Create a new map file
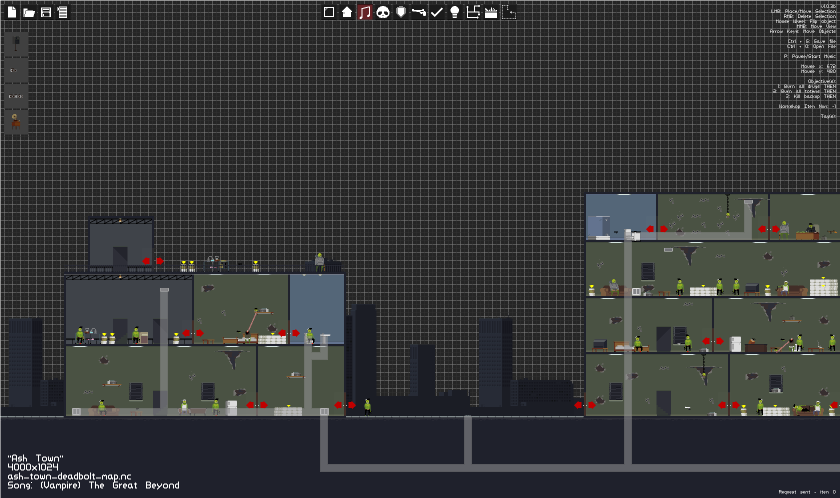 click(11, 12)
